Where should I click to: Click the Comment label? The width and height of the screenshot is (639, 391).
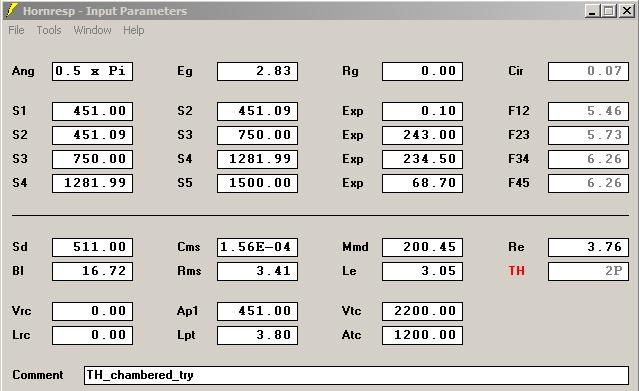[37, 375]
